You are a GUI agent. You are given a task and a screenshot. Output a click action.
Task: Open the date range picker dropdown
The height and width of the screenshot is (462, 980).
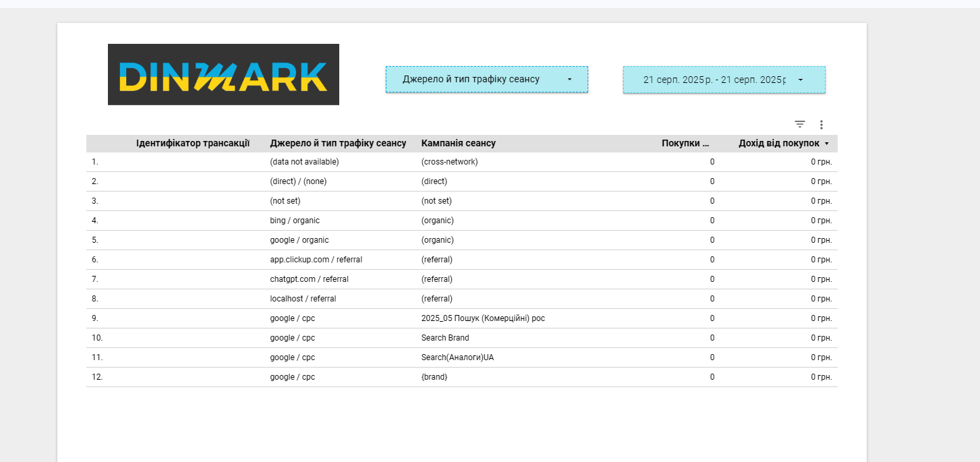click(724, 80)
